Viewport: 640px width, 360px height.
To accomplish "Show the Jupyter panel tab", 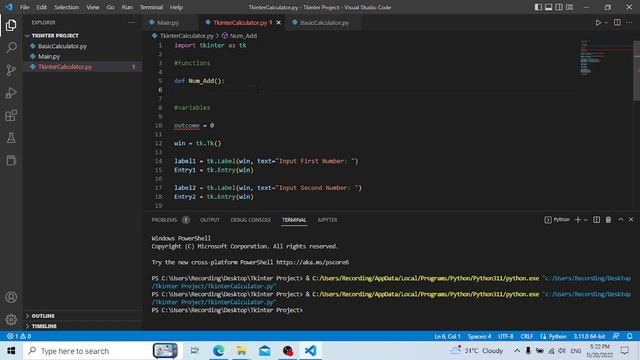I will (327, 220).
